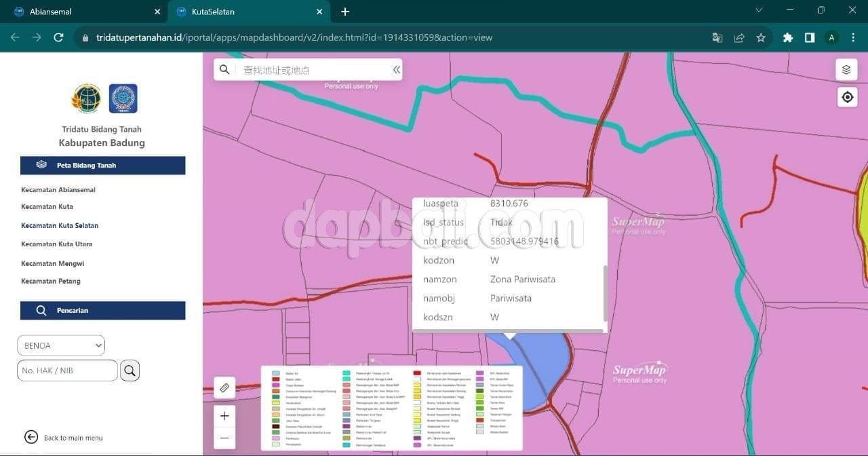Click the locate my position icon
Screen dimensions: 868x456
(847, 97)
